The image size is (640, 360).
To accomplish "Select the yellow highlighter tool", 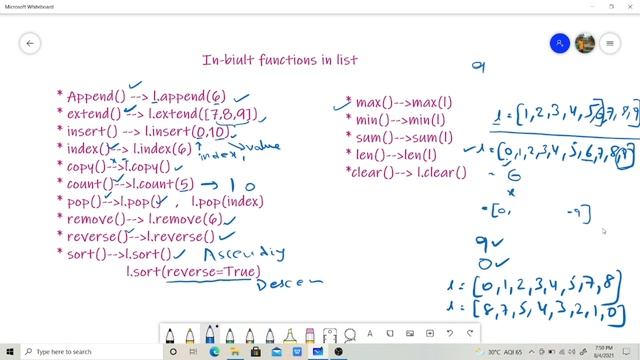I will click(x=290, y=335).
